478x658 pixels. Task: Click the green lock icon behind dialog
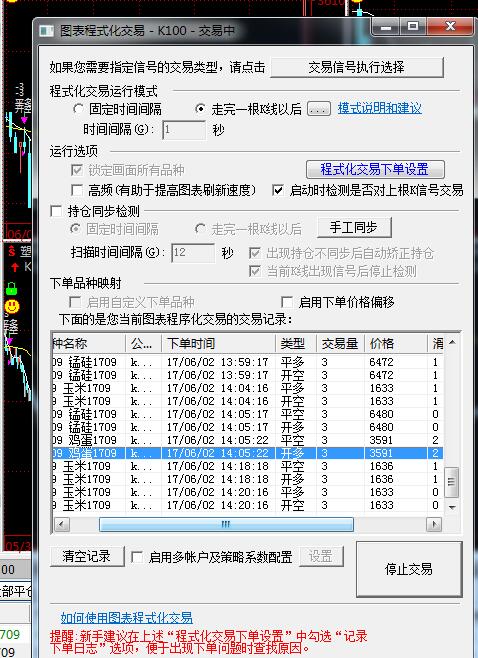[11, 289]
